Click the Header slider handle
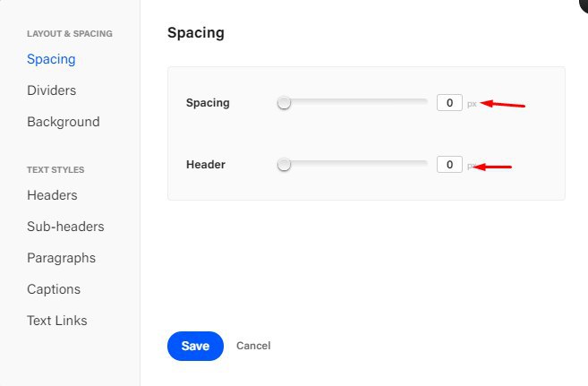The width and height of the screenshot is (588, 386). pyautogui.click(x=284, y=165)
